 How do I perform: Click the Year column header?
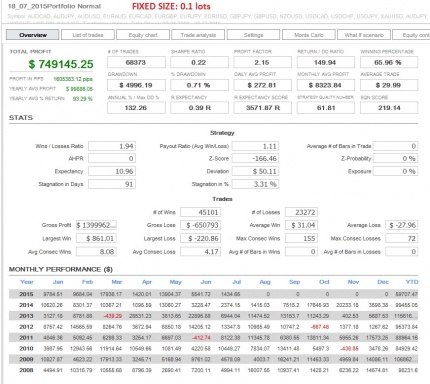click(27, 282)
